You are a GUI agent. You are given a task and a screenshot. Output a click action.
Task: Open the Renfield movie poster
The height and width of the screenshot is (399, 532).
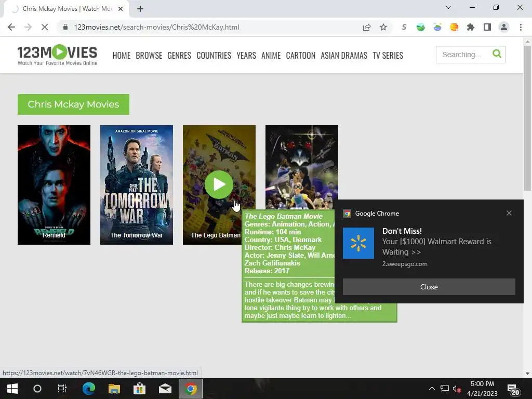coord(54,185)
